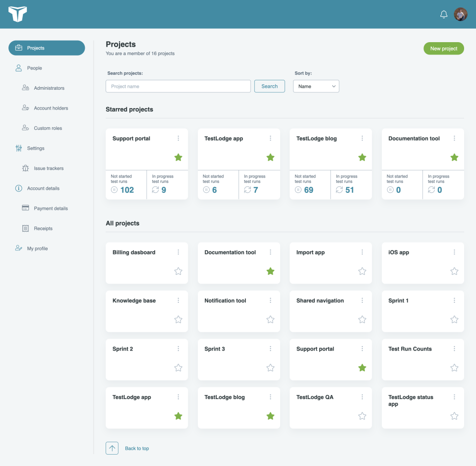Star the iOS app project
This screenshot has height=466, width=476.
click(x=454, y=271)
